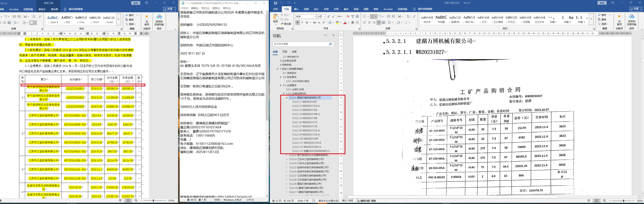The height and width of the screenshot is (204, 644).
Task: Open the phonetic guide (wén) tool
Action: pos(352,17)
